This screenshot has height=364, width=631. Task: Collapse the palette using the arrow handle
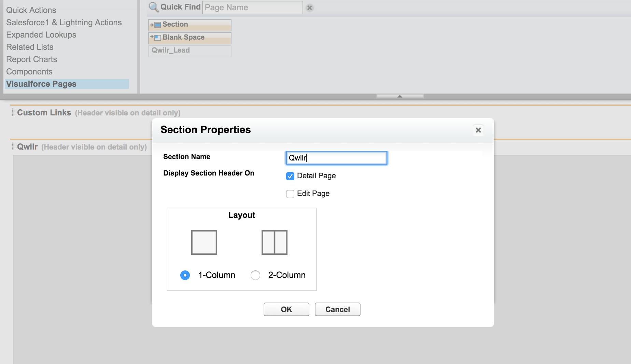[x=400, y=96]
